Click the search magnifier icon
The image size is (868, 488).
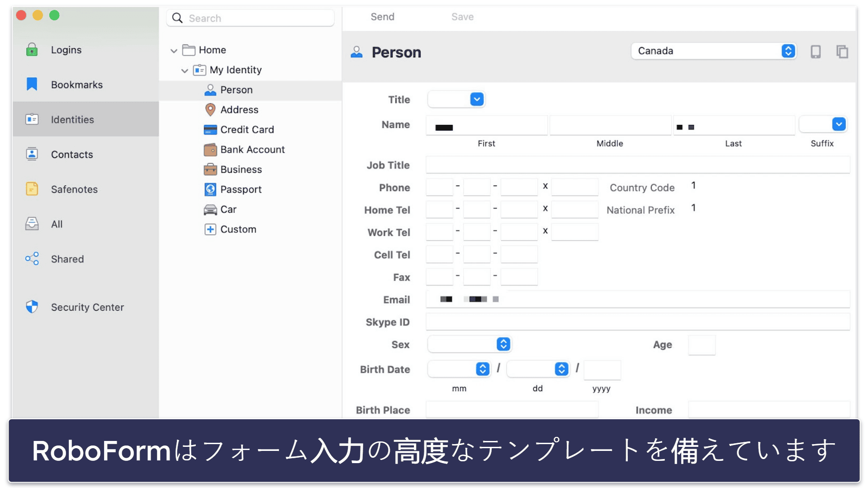pyautogui.click(x=177, y=18)
